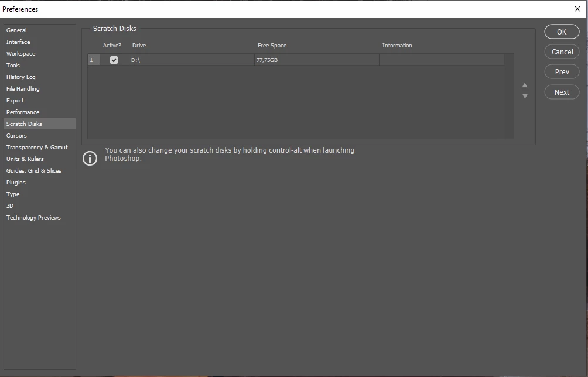Screen dimensions: 588x377
Task: Click the Free Space column header
Action: [x=272, y=45]
